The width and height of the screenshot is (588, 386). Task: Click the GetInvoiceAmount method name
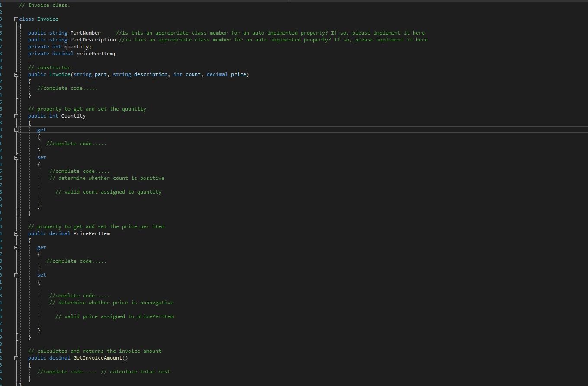(x=99, y=357)
